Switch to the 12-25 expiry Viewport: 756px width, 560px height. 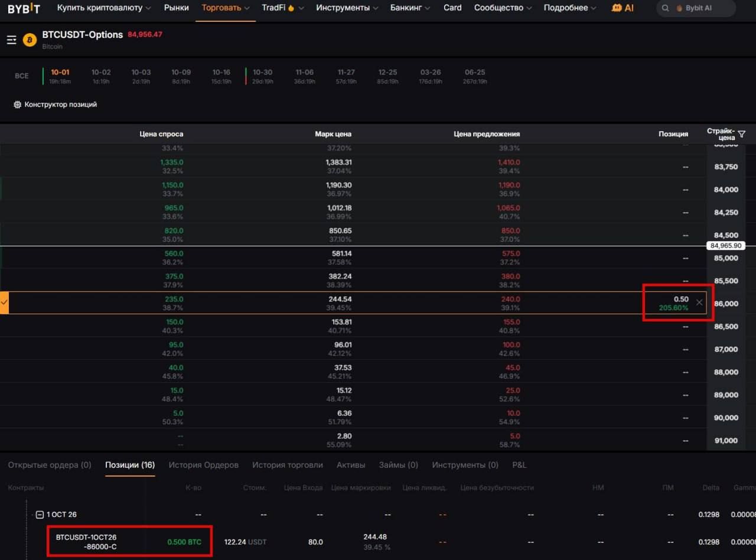pyautogui.click(x=388, y=76)
